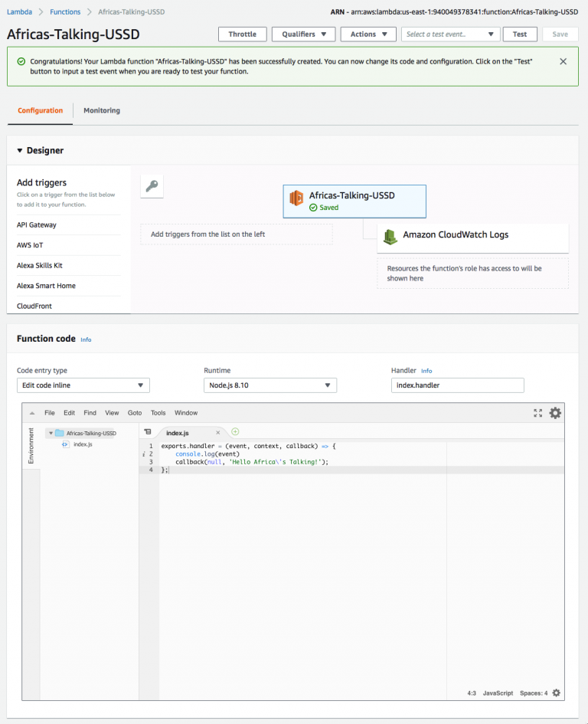The height and width of the screenshot is (724, 588).
Task: Click the Amazon CloudWatch Logs icon
Action: 391,238
